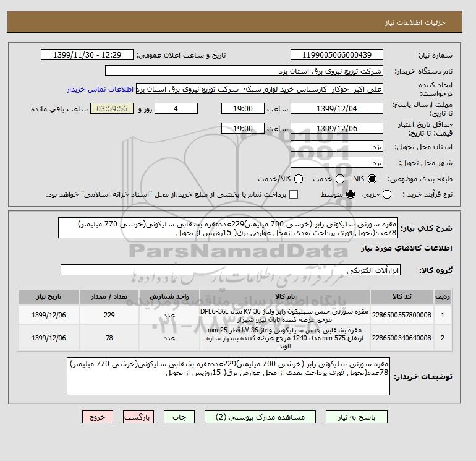Choose متوسط purchase process option
This screenshot has width=476, height=461.
click(351, 194)
